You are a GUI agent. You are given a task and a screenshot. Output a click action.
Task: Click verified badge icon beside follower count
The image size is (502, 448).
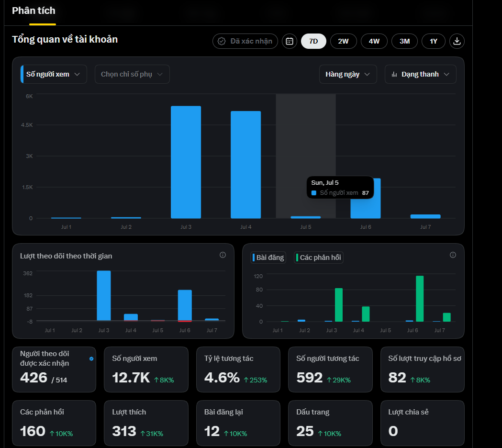pyautogui.click(x=91, y=358)
